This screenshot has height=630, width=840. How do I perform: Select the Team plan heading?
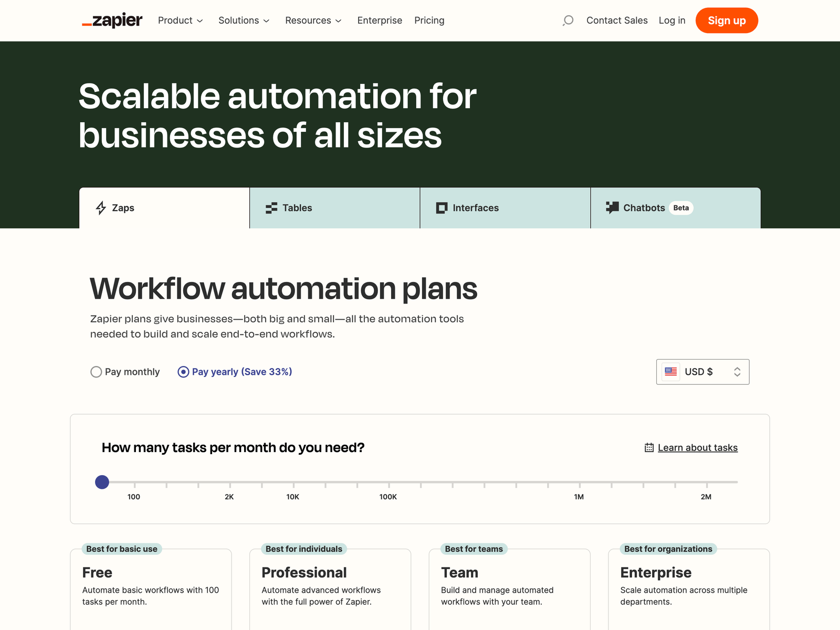coord(459,572)
